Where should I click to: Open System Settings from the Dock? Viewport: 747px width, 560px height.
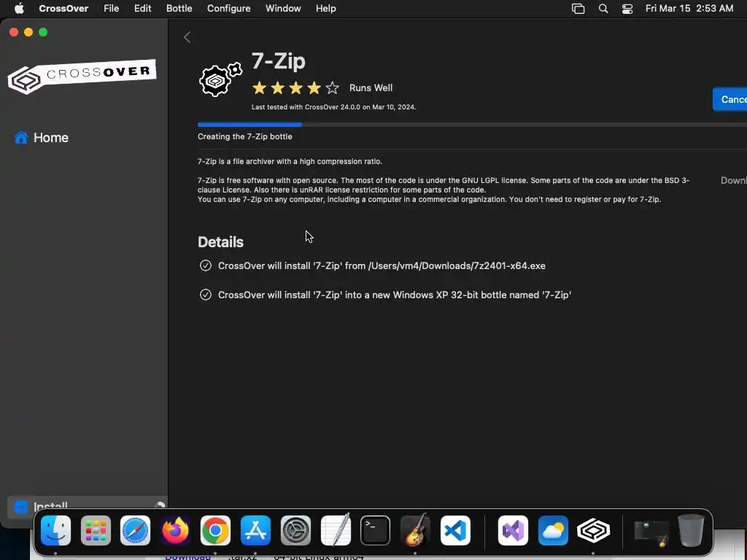295,530
